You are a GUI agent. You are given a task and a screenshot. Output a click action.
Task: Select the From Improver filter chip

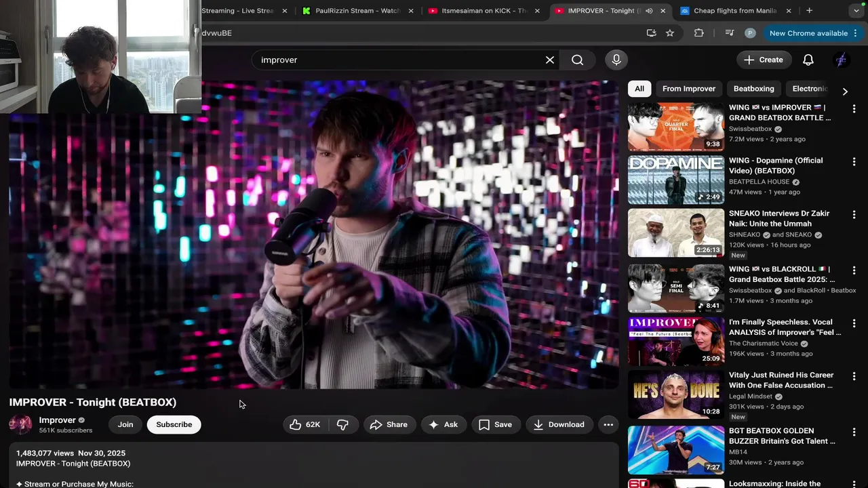click(689, 89)
